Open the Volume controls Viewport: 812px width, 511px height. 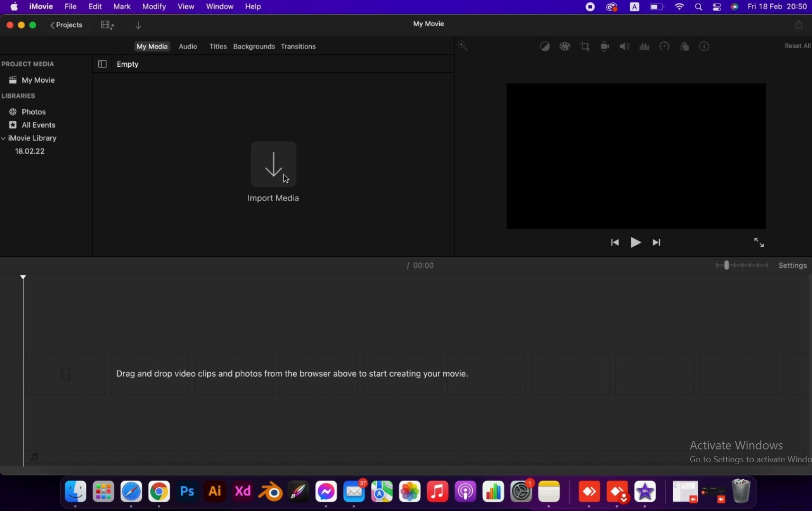[624, 46]
